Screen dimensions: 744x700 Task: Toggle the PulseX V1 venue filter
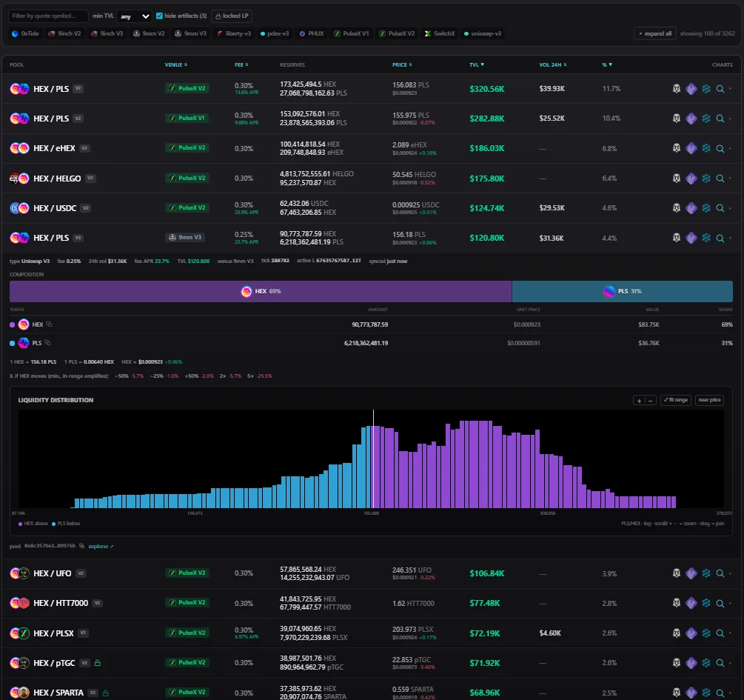click(x=351, y=34)
